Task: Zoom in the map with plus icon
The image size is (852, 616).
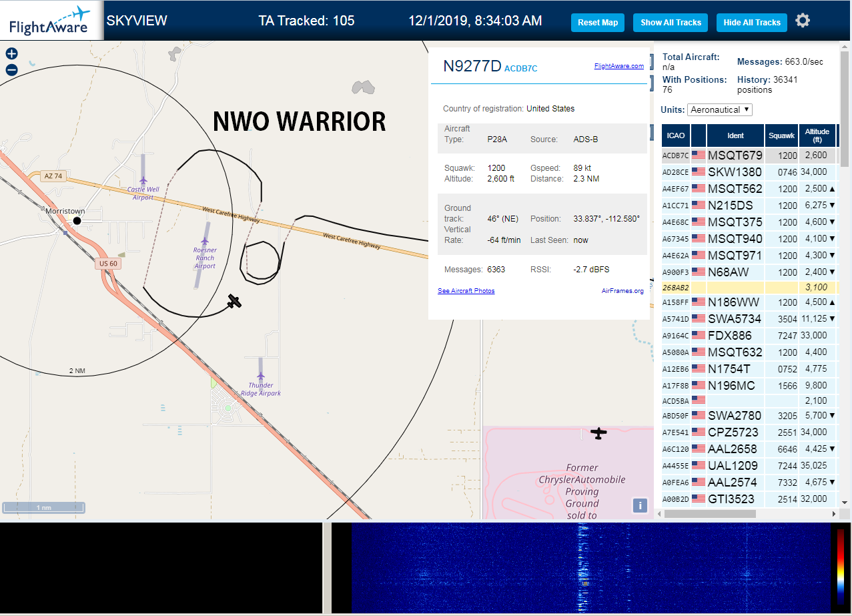Action: (11, 54)
